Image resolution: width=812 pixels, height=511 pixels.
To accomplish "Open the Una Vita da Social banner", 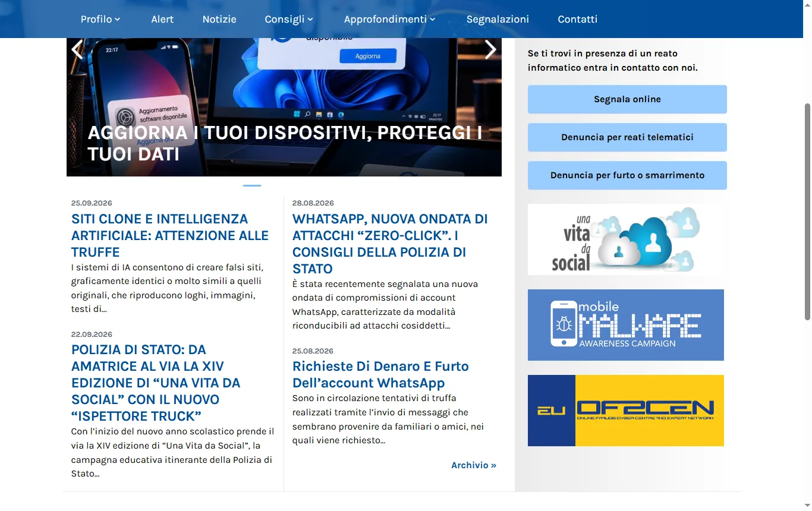I will click(626, 239).
